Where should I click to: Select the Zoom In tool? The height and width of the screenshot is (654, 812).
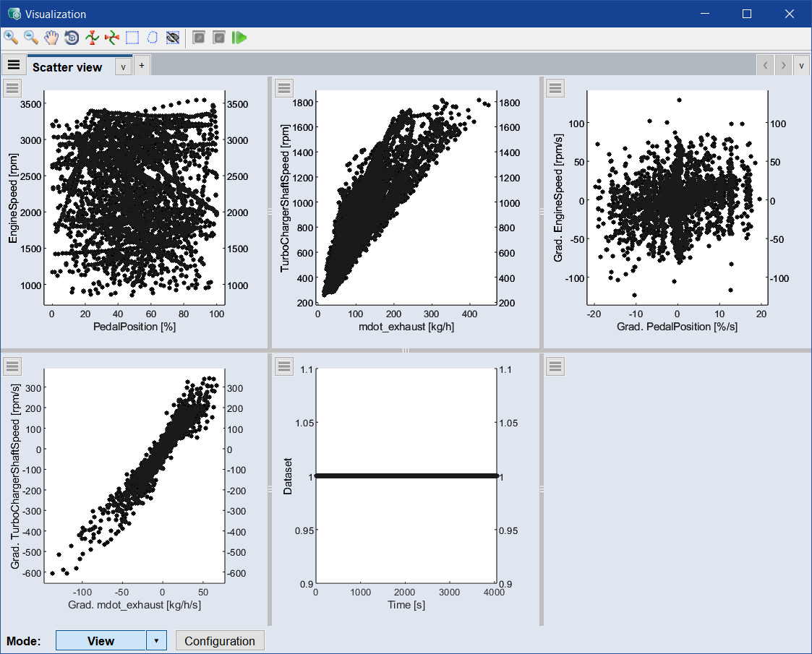(x=11, y=38)
